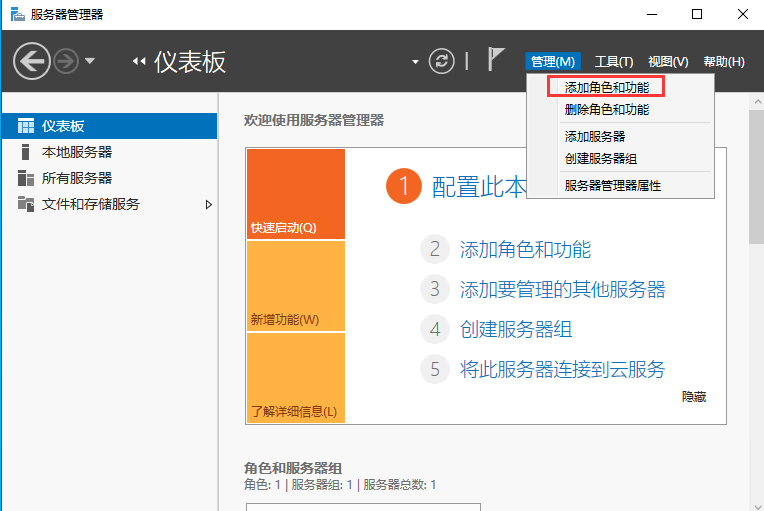Open the 管理(M) menu
The height and width of the screenshot is (511, 764).
[553, 62]
